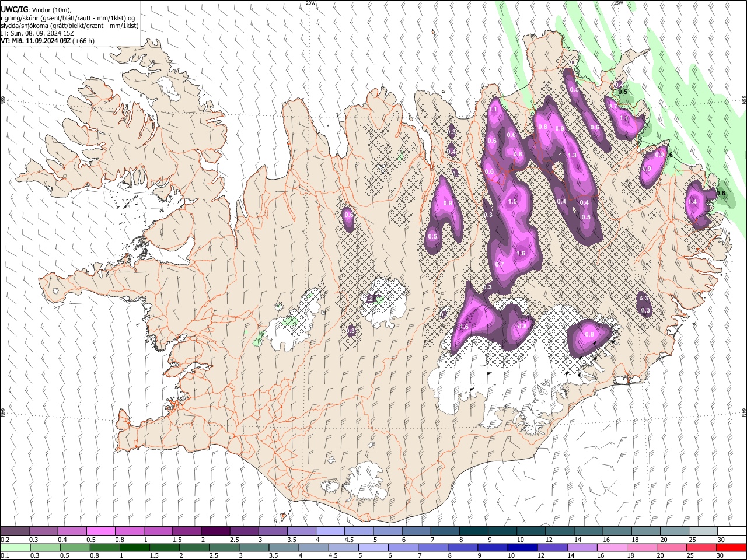Select the 'rigning/skúrir' legend description line
Image resolution: width=747 pixels, height=560 pixels.
click(67, 18)
